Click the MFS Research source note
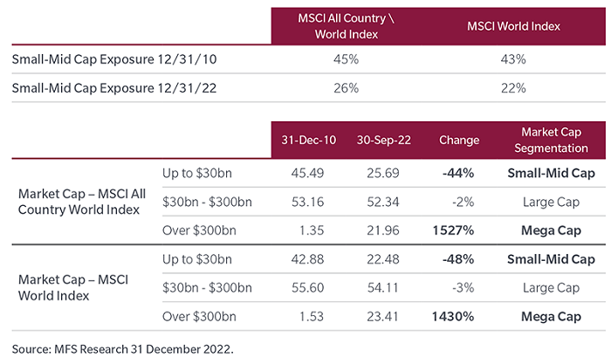 click(120, 347)
